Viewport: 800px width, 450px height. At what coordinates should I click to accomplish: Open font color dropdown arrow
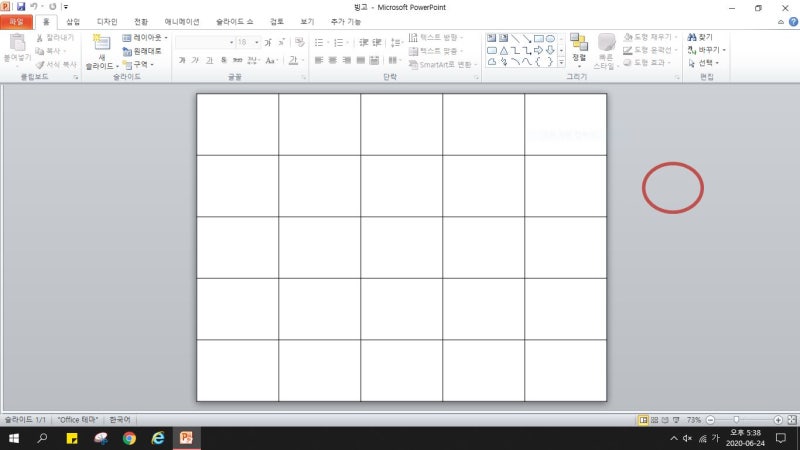tap(303, 60)
